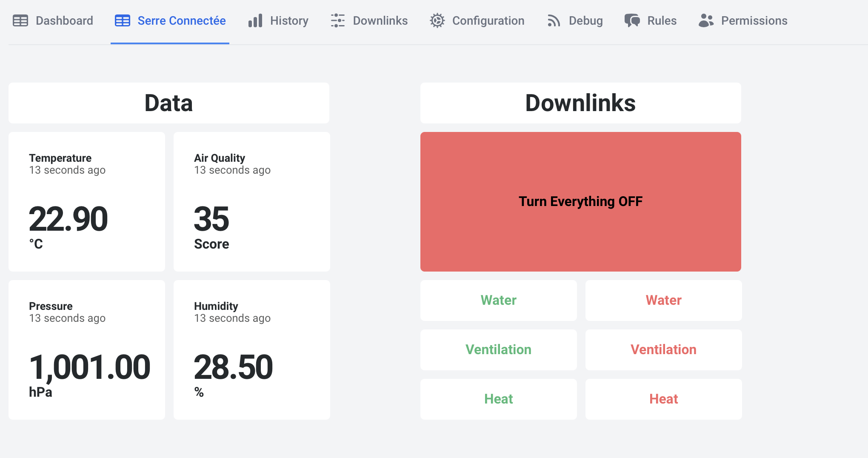The height and width of the screenshot is (458, 868).
Task: Click the Rules chat-bubbles icon
Action: [632, 20]
